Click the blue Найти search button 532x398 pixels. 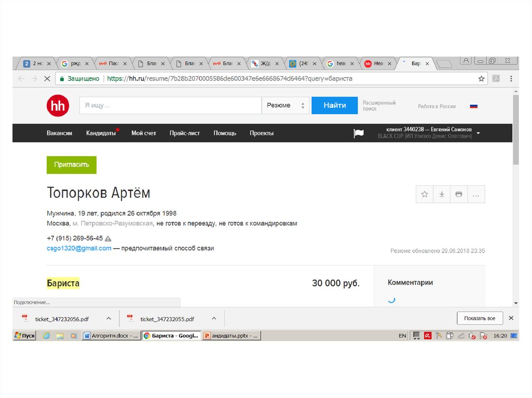335,105
